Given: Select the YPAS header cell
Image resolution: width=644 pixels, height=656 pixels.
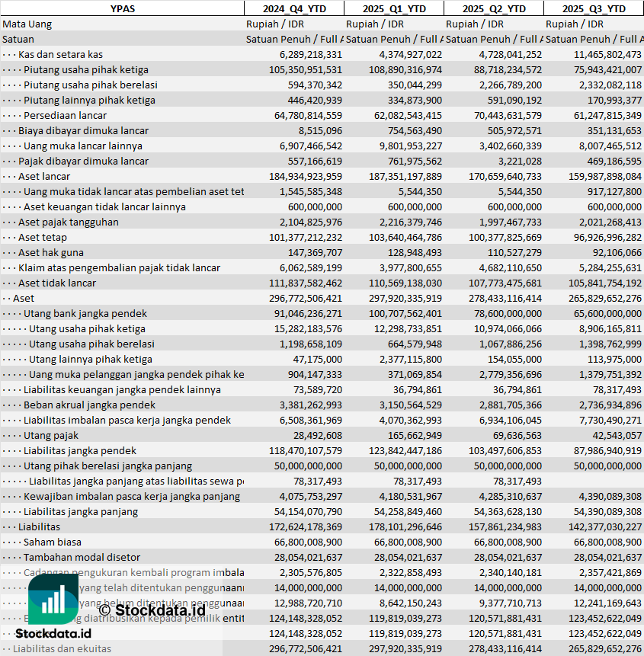Looking at the screenshot, I should click(122, 8).
